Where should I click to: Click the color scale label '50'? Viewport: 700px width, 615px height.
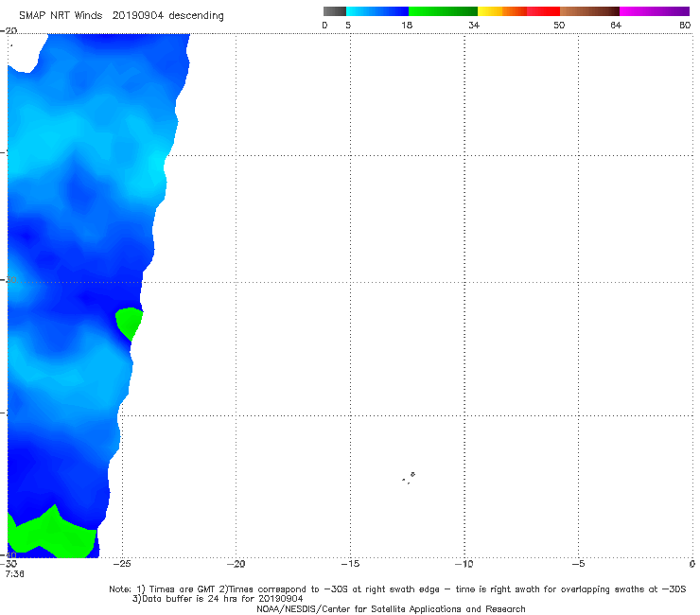tap(559, 25)
